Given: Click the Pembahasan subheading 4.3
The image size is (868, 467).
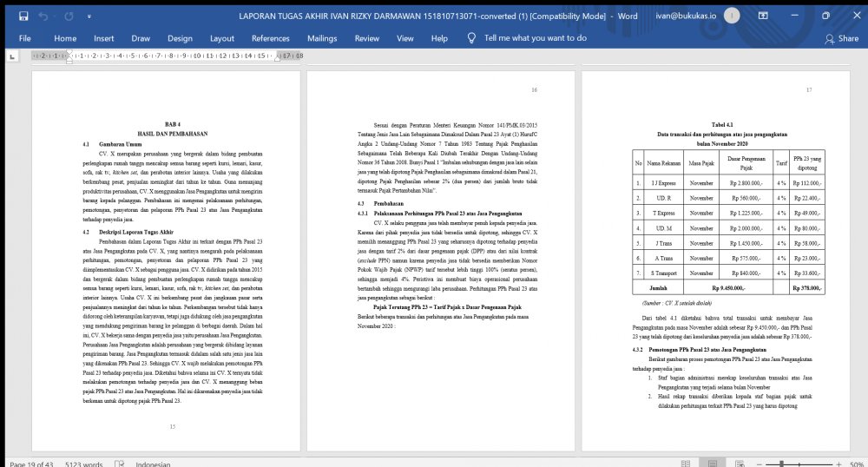Looking at the screenshot, I should [389, 204].
